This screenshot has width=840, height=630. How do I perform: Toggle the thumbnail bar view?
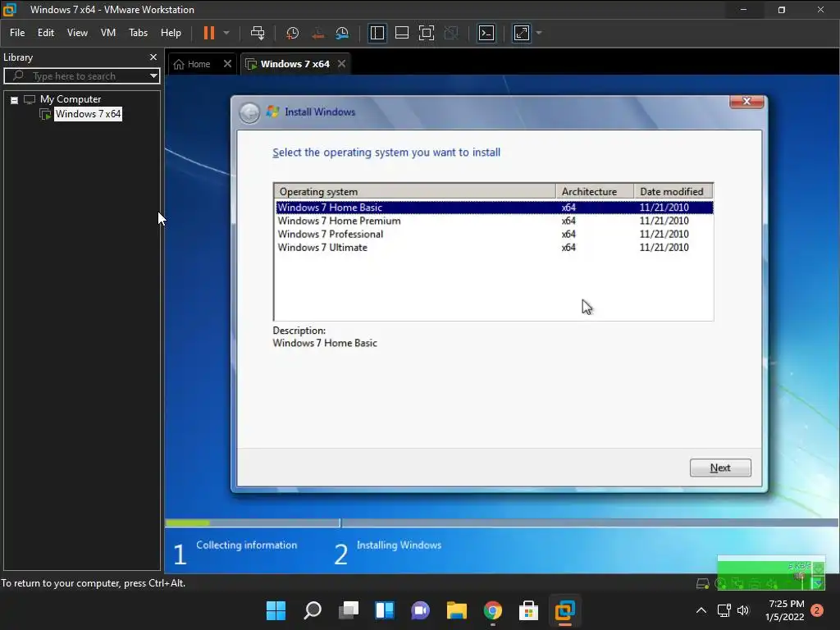402,33
